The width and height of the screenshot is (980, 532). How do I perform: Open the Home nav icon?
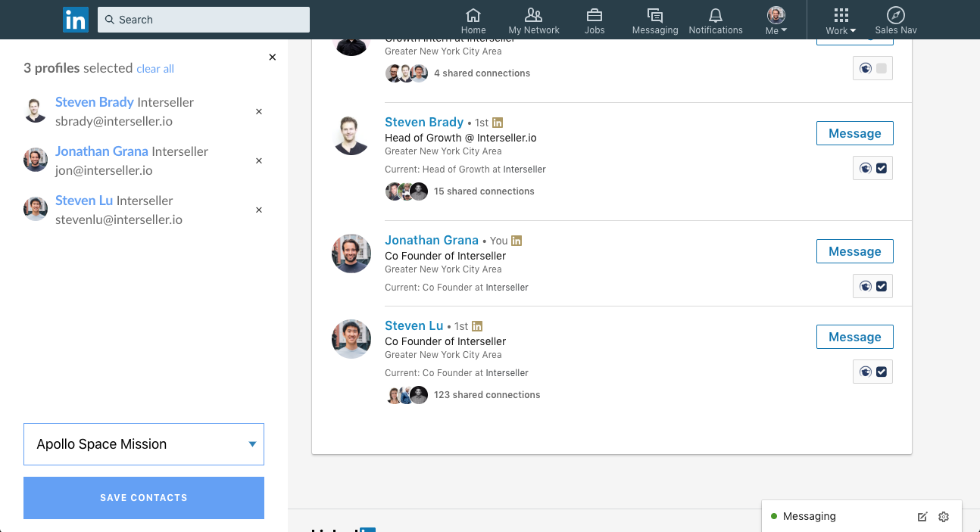click(x=473, y=20)
